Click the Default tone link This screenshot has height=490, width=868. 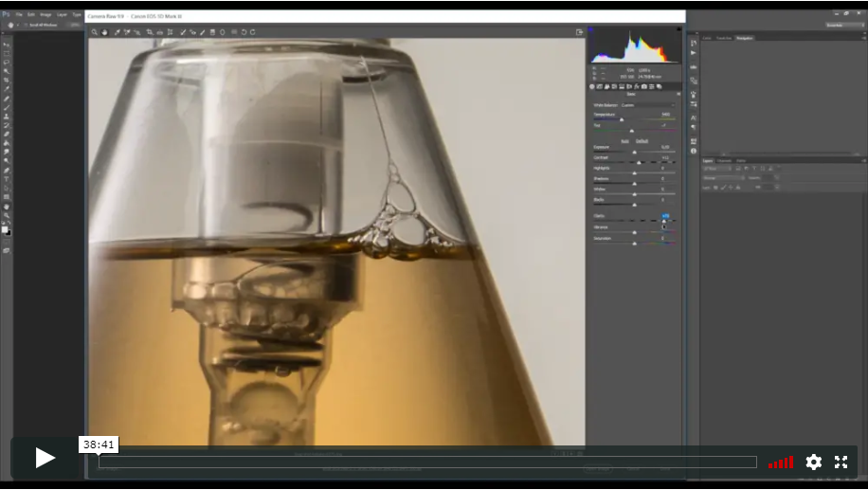pyautogui.click(x=642, y=140)
